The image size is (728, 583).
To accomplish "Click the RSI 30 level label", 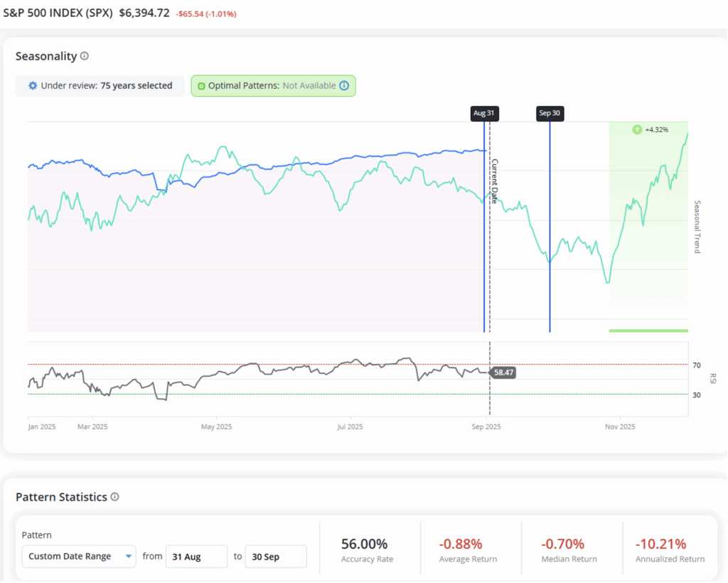I will pos(697,395).
